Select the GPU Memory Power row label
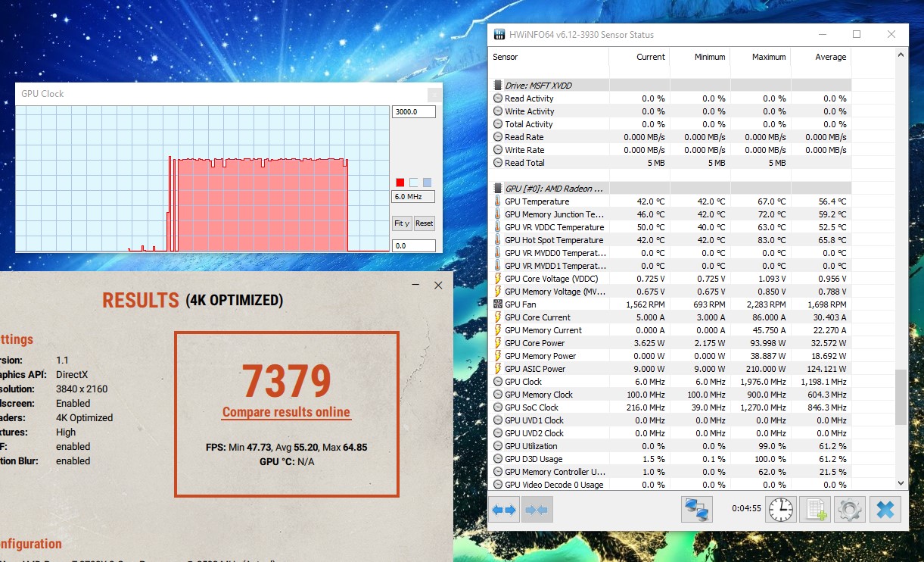This screenshot has width=924, height=562. point(540,356)
